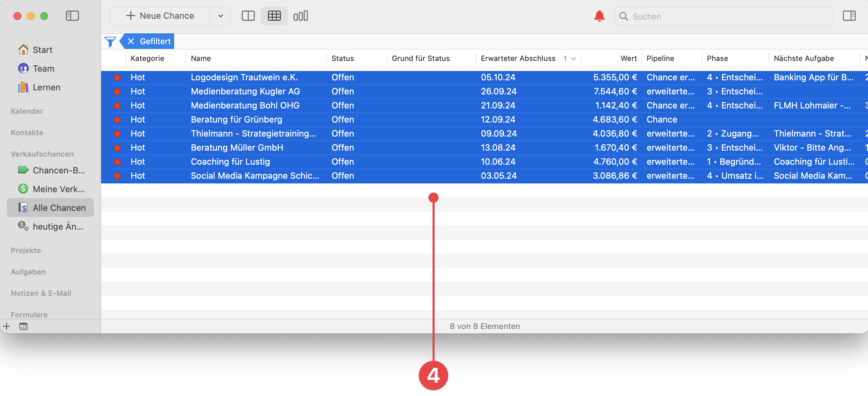Expand the Kontakte section
Screen dimensions: 868x396
pyautogui.click(x=26, y=133)
